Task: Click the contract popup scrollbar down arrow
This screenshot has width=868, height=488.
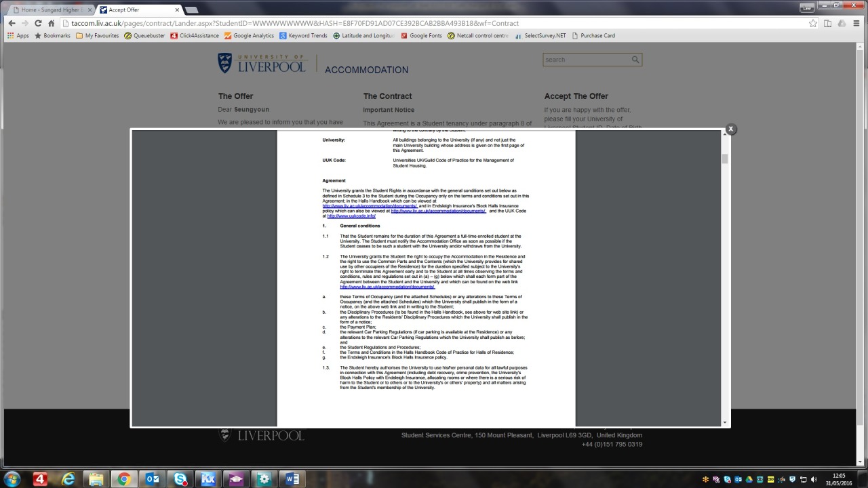Action: (725, 422)
